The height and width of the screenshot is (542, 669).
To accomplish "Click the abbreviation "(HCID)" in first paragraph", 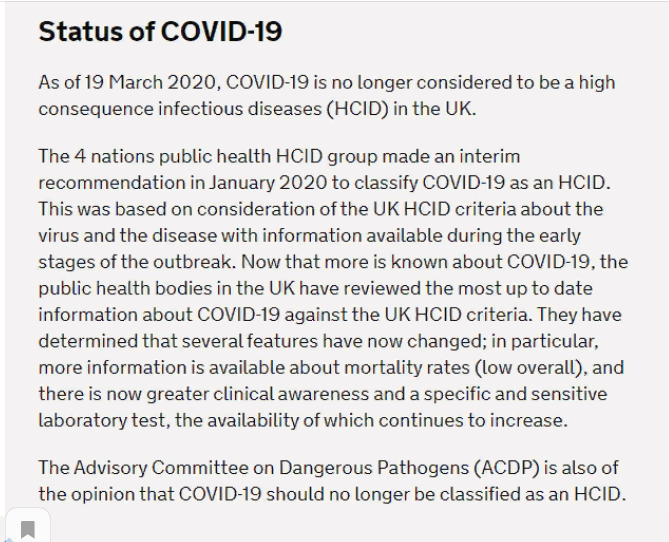I will 358,109.
